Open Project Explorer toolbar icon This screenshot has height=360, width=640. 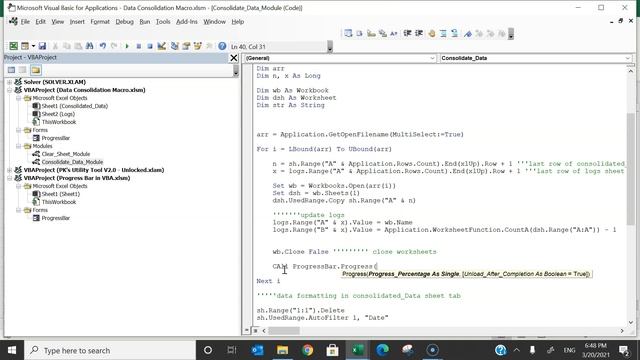click(x=175, y=46)
